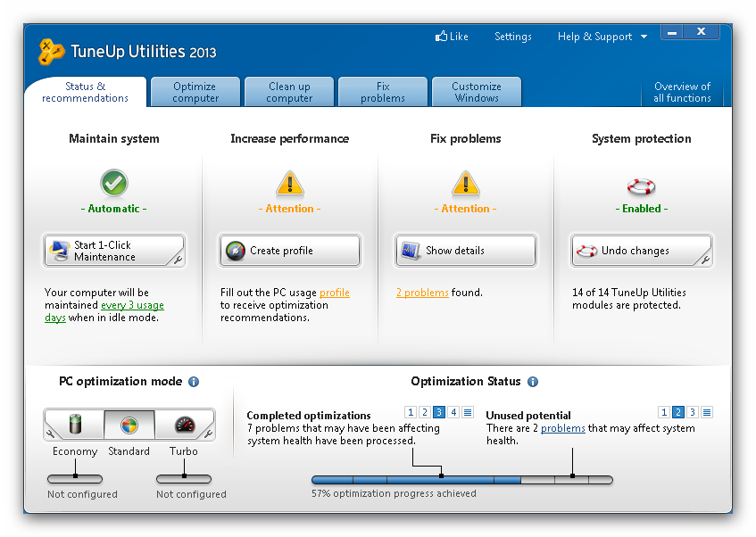Activate Turbo mode

(184, 425)
